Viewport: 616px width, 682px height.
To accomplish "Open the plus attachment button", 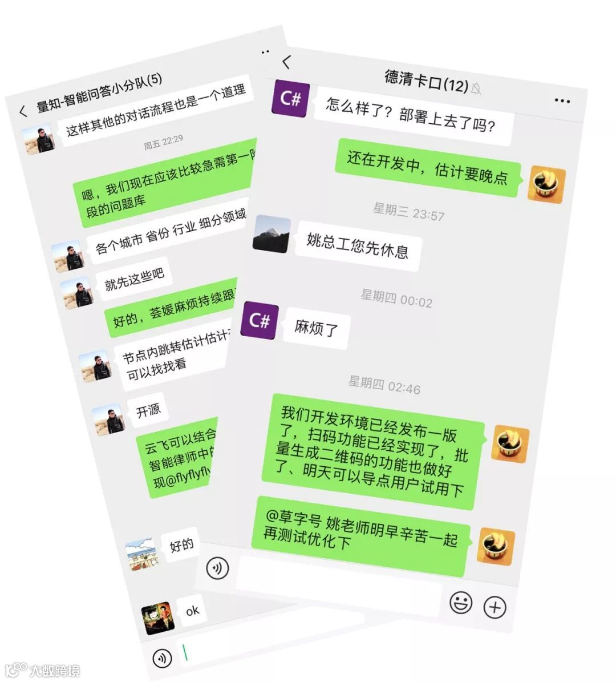I will 495,607.
